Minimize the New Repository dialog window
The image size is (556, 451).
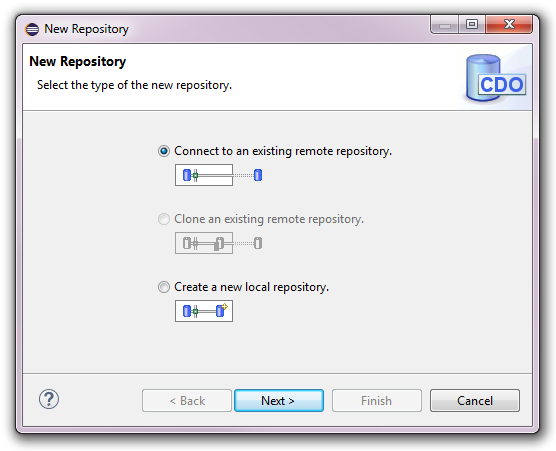point(445,24)
